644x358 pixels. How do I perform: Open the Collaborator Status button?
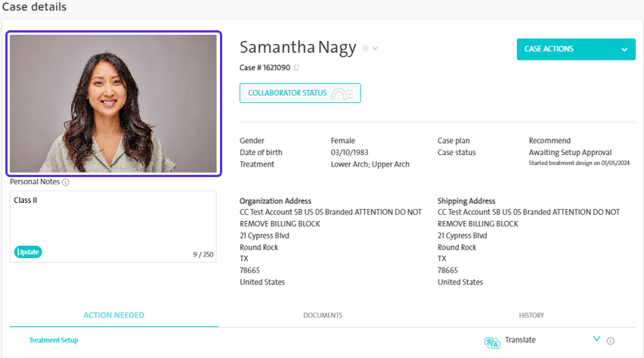[300, 93]
